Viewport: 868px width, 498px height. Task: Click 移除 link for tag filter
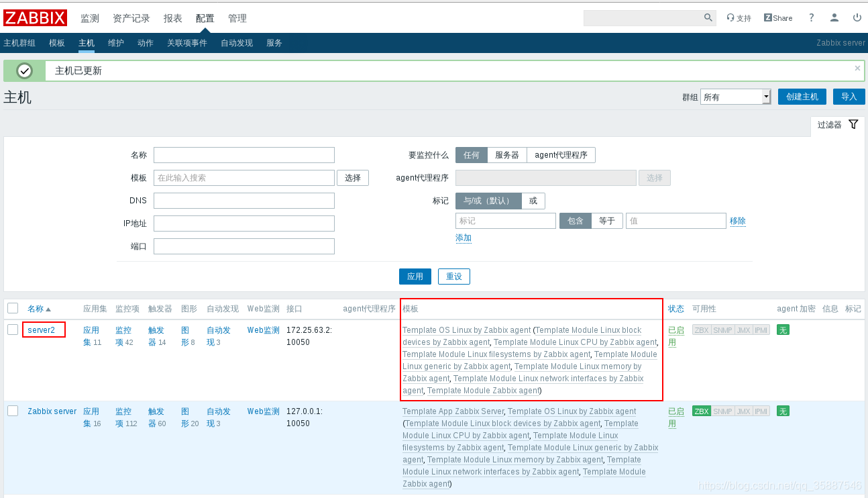point(738,221)
